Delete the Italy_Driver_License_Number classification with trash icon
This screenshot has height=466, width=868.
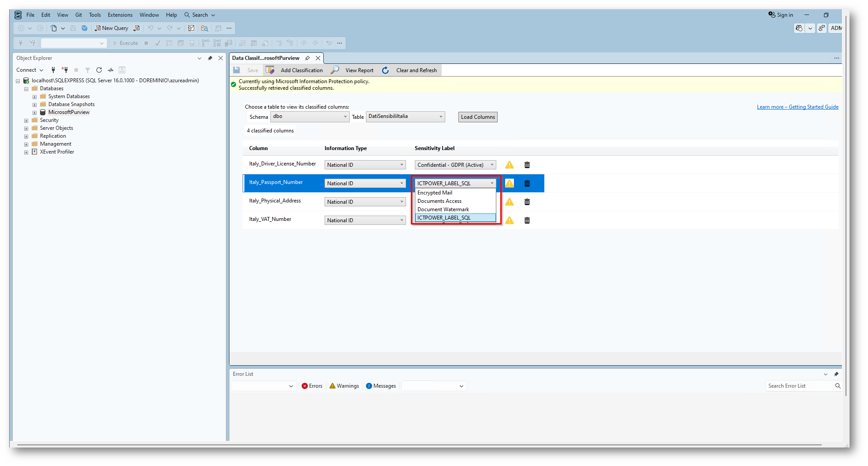click(527, 165)
